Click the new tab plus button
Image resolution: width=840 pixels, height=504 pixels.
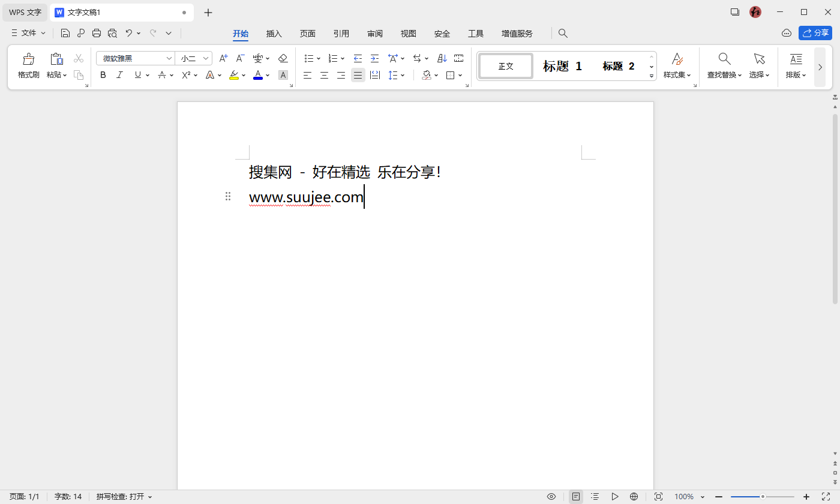click(208, 12)
